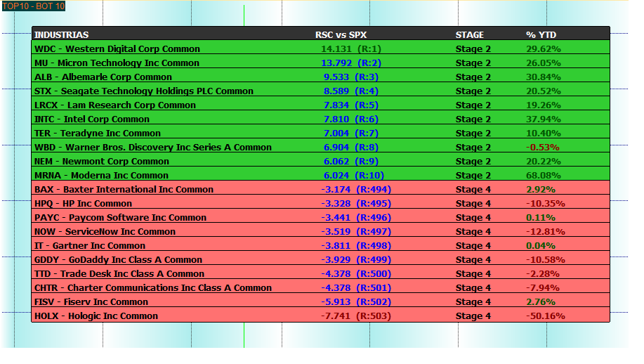Image resolution: width=644 pixels, height=364 pixels.
Task: Click RSC value 6.062 (R:9)
Action: coord(350,161)
